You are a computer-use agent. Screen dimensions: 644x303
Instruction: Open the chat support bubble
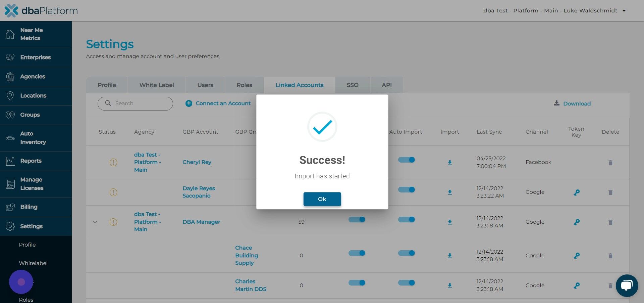[x=627, y=285]
